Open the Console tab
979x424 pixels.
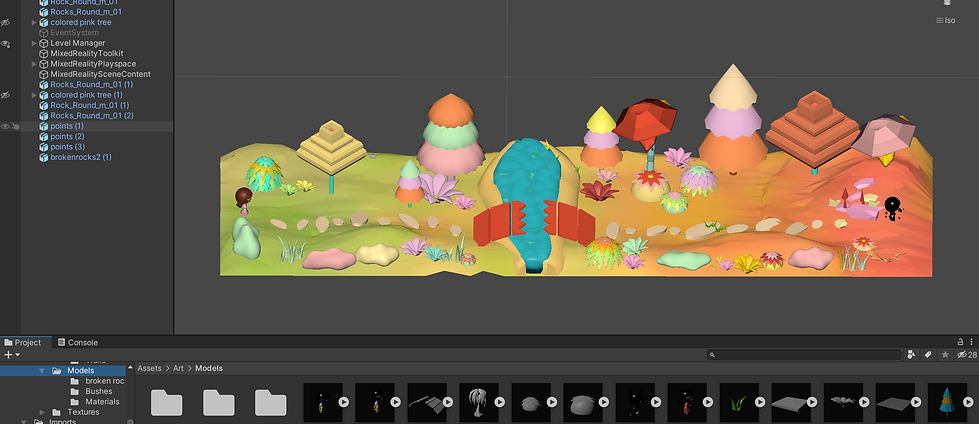point(77,342)
